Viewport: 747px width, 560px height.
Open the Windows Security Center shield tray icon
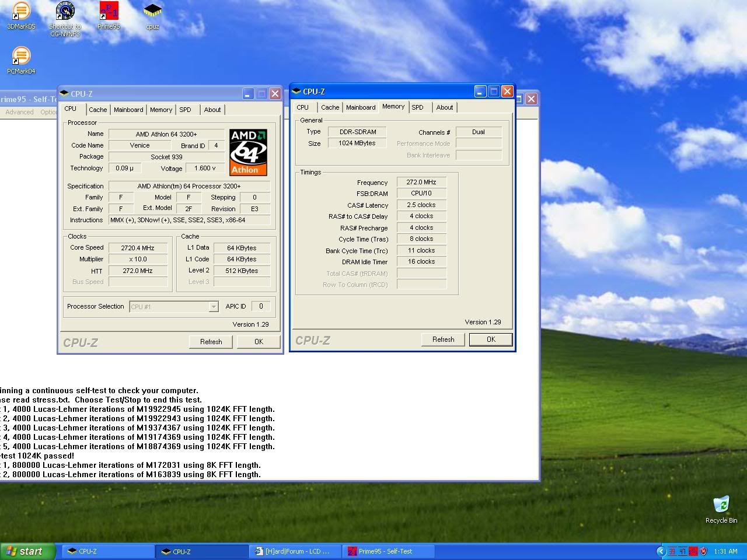[704, 551]
